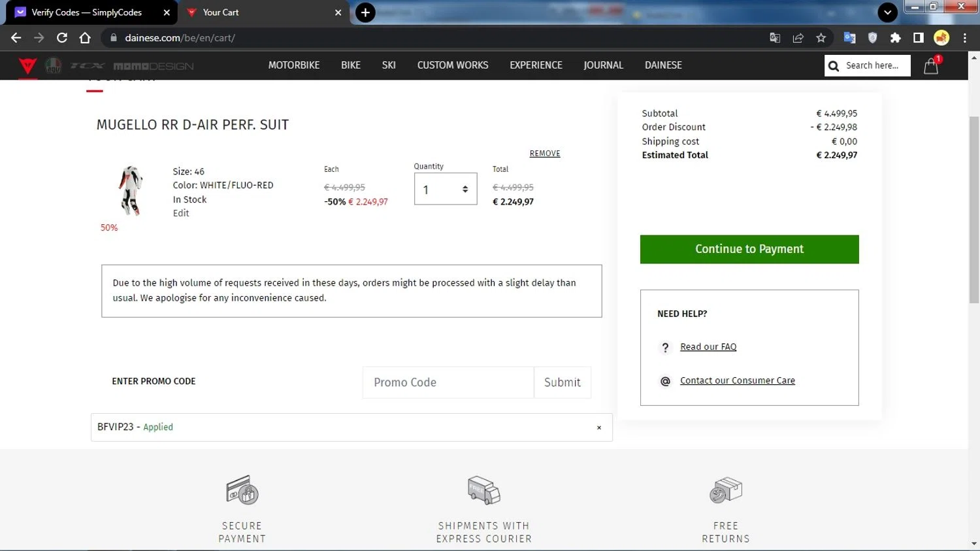Screen dimensions: 980x551
Task: Click the Promo Code input field
Action: pyautogui.click(x=448, y=382)
